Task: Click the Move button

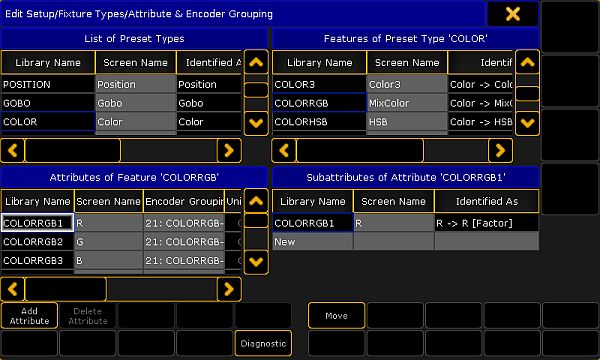Action: 336,316
